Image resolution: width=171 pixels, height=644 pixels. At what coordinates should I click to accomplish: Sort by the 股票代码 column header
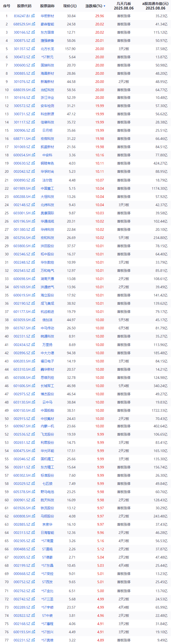point(24,6)
